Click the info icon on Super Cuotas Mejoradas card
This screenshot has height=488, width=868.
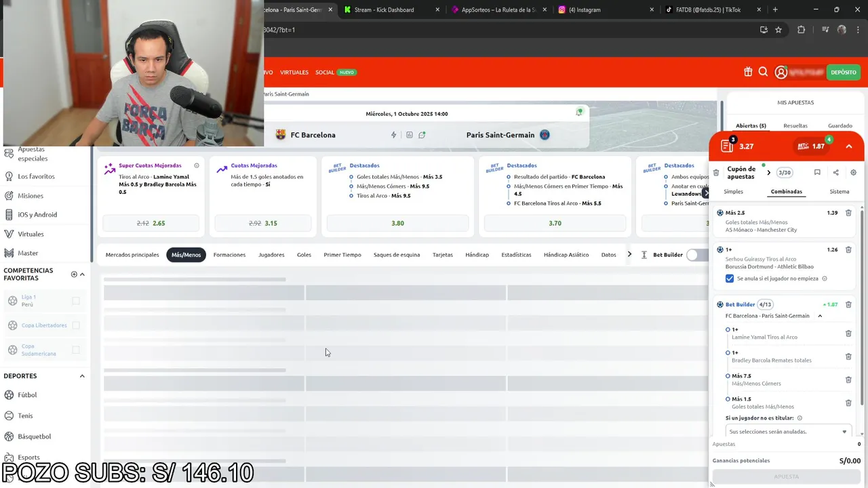pos(197,165)
